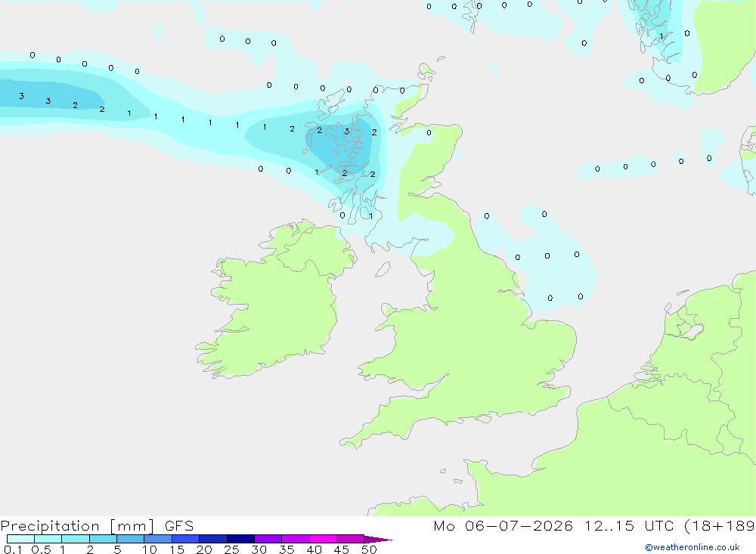Click the legend scale label "25"
Image resolution: width=756 pixels, height=554 pixels.
(x=232, y=549)
